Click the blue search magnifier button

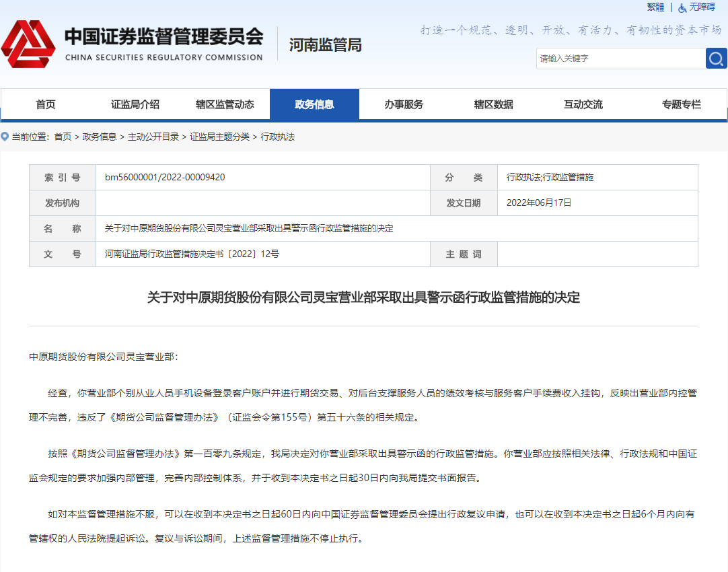pyautogui.click(x=716, y=59)
